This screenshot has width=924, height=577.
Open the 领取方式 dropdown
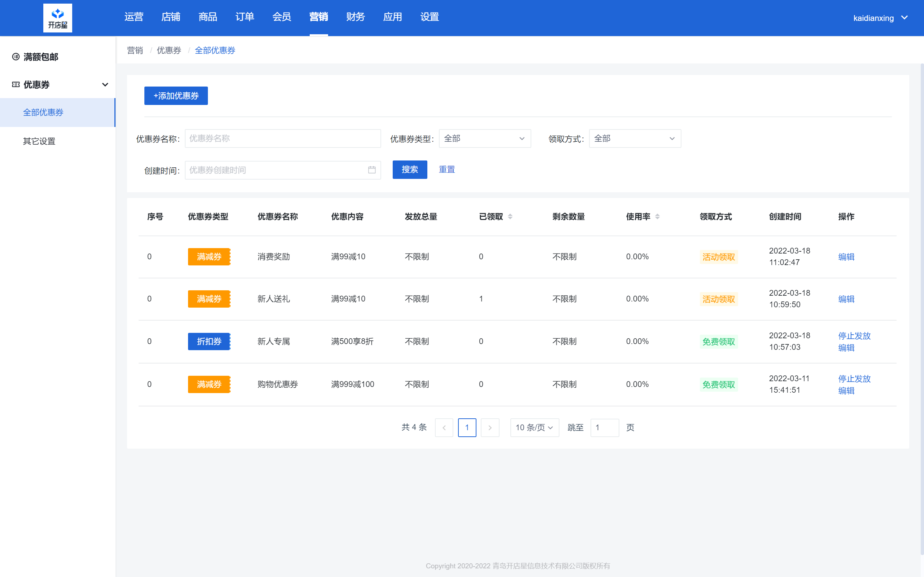635,138
